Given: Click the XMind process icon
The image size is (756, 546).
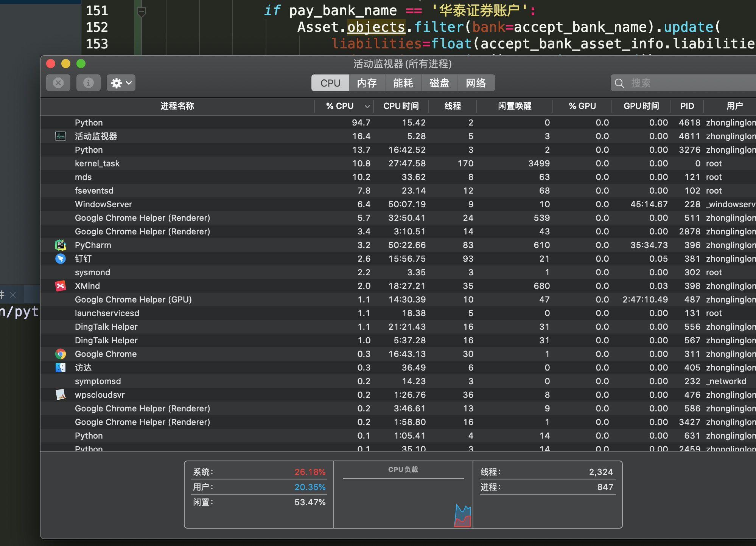Looking at the screenshot, I should (61, 286).
